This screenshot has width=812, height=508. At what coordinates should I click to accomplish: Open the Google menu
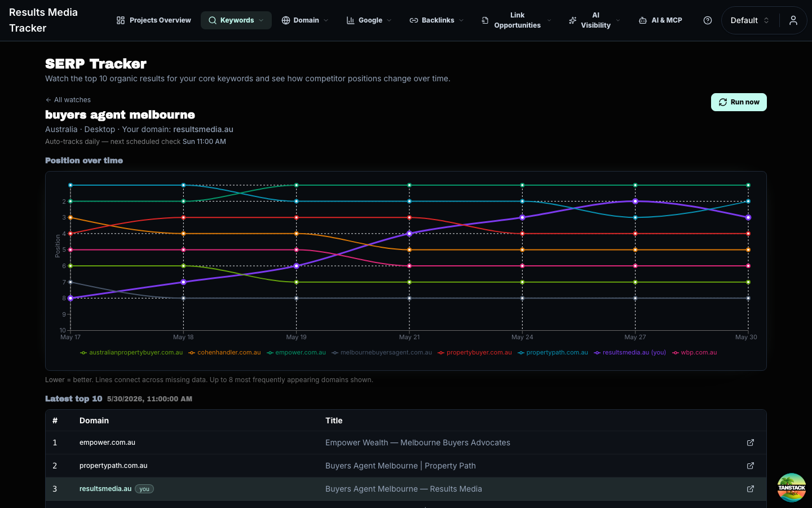pyautogui.click(x=369, y=20)
